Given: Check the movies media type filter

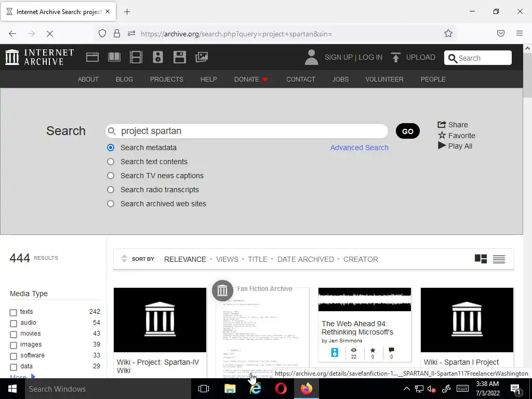Looking at the screenshot, I should tap(13, 334).
